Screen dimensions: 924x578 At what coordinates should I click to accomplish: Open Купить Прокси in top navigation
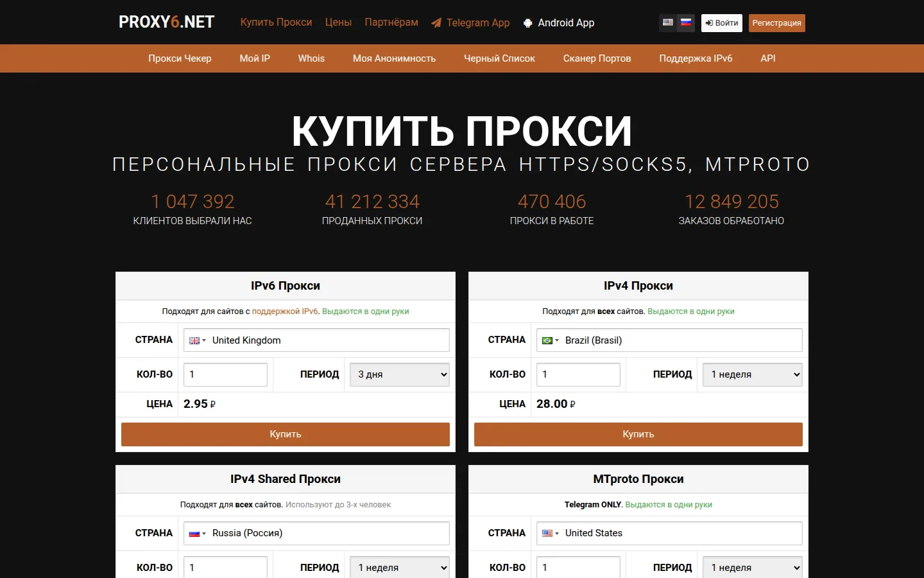276,22
